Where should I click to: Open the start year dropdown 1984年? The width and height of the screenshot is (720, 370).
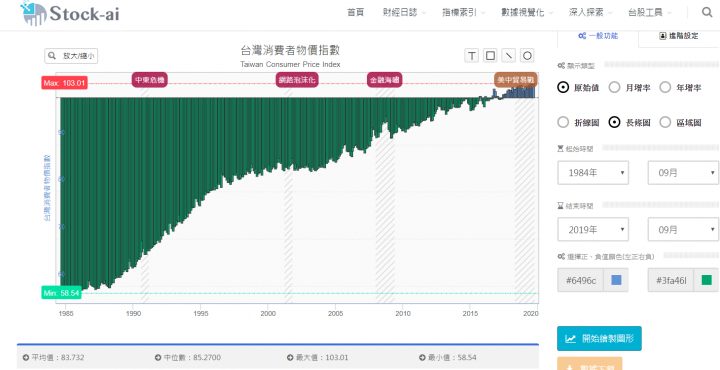593,173
